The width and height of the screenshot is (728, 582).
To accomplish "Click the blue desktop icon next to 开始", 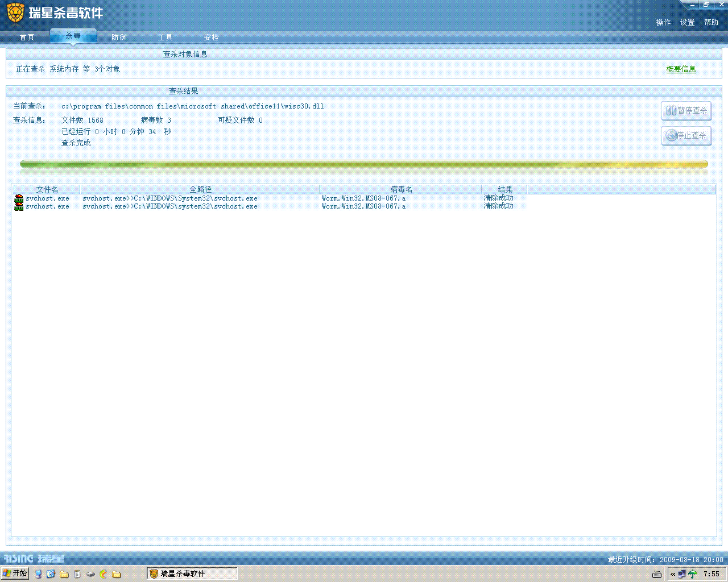I will pyautogui.click(x=38, y=574).
